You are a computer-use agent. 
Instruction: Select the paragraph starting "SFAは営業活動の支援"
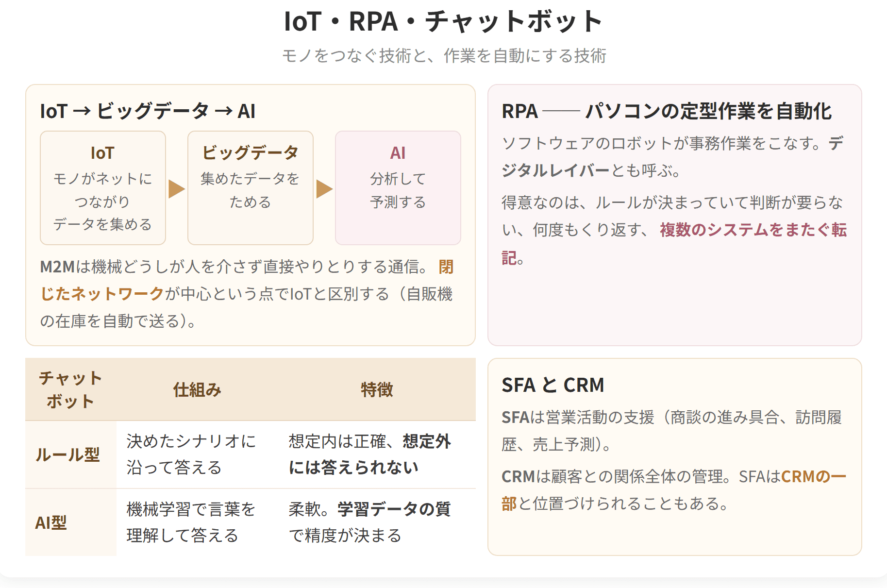point(672,431)
